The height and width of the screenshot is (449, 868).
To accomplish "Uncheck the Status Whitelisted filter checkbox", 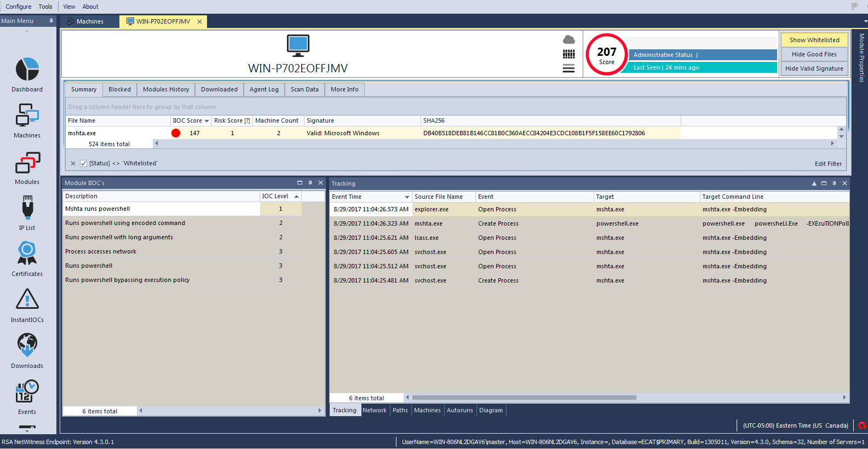I will point(84,163).
